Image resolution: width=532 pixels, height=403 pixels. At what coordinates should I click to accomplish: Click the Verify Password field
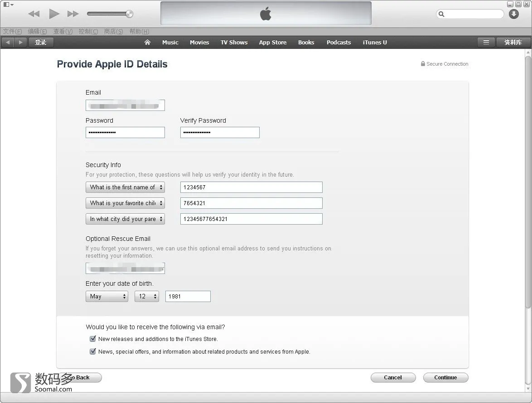click(220, 133)
